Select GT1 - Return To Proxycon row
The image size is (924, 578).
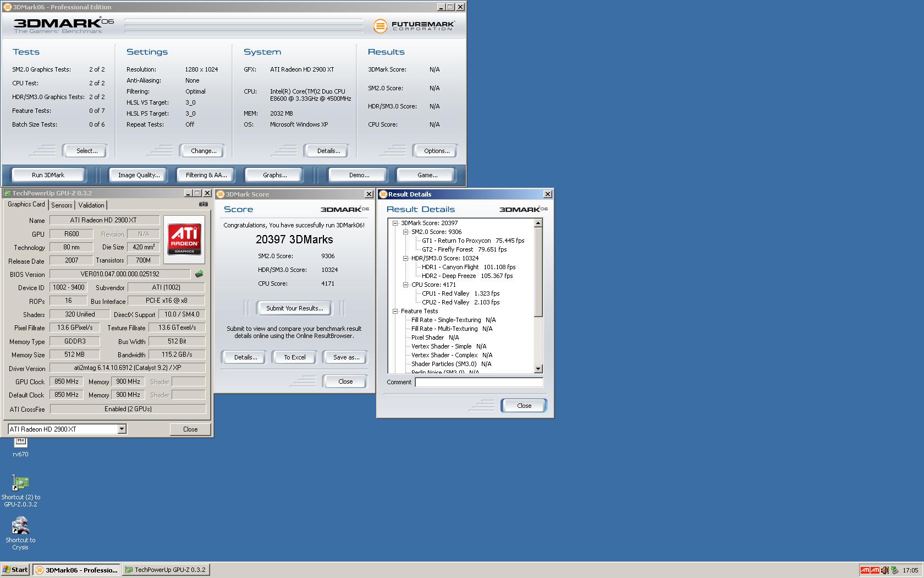tap(473, 241)
